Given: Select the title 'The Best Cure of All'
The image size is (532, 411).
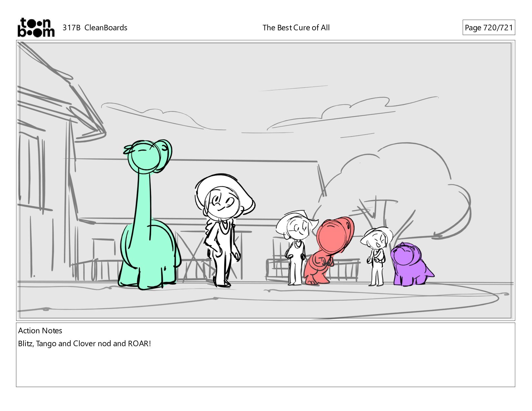Looking at the screenshot, I should point(296,28).
